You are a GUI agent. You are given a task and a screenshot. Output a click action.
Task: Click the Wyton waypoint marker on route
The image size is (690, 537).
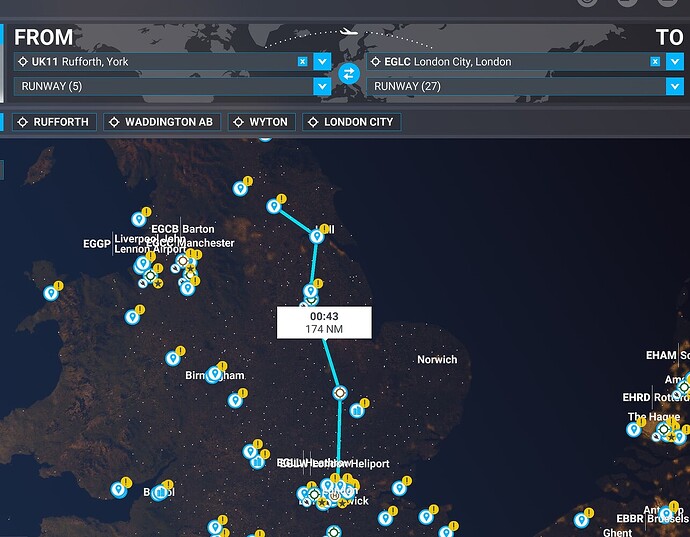tap(340, 393)
